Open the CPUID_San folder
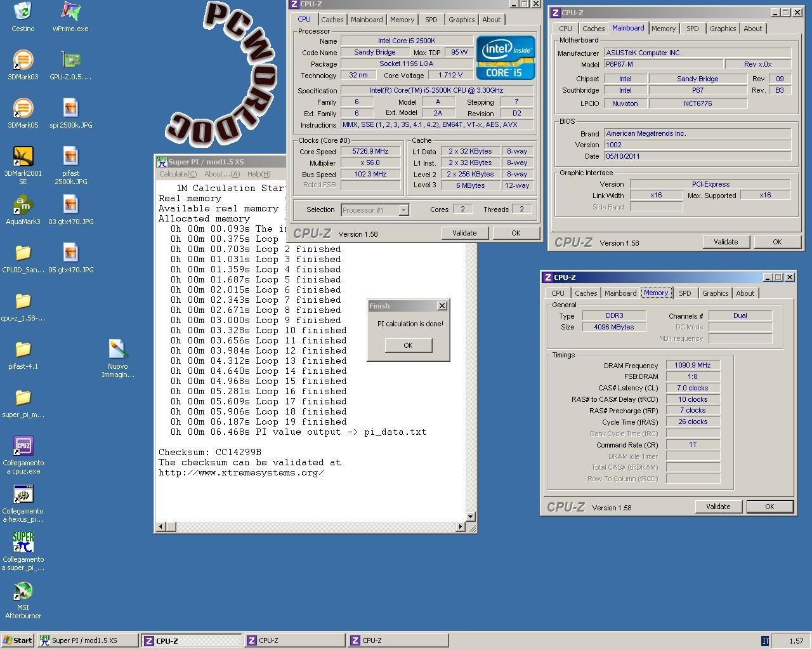Image resolution: width=812 pixels, height=650 pixels. (23, 258)
